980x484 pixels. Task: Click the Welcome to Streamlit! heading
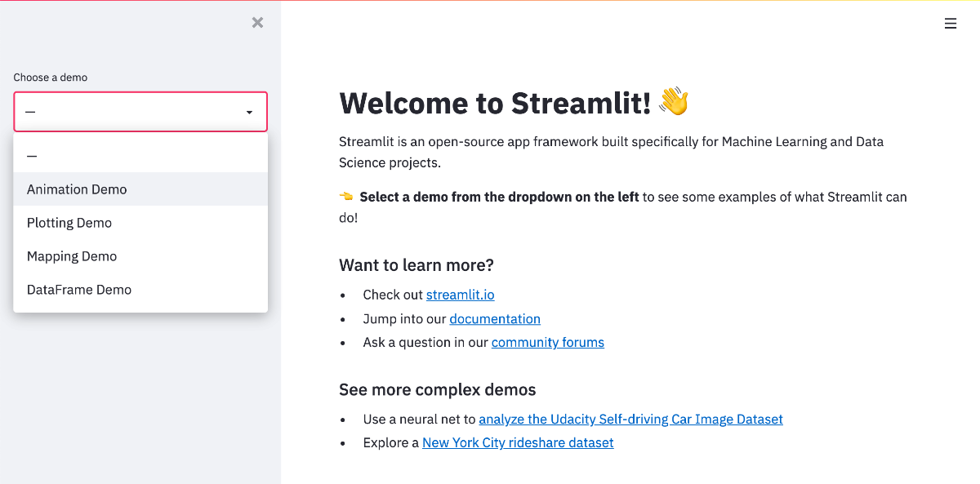[495, 103]
